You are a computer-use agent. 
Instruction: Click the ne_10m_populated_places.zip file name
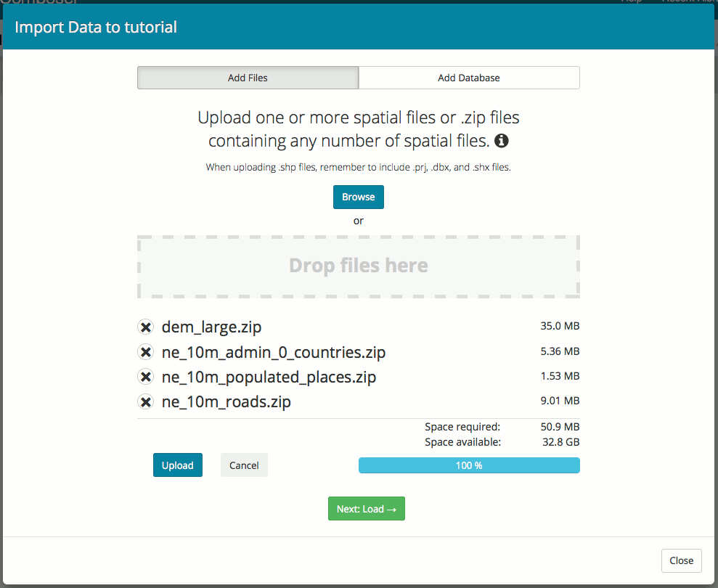[269, 377]
